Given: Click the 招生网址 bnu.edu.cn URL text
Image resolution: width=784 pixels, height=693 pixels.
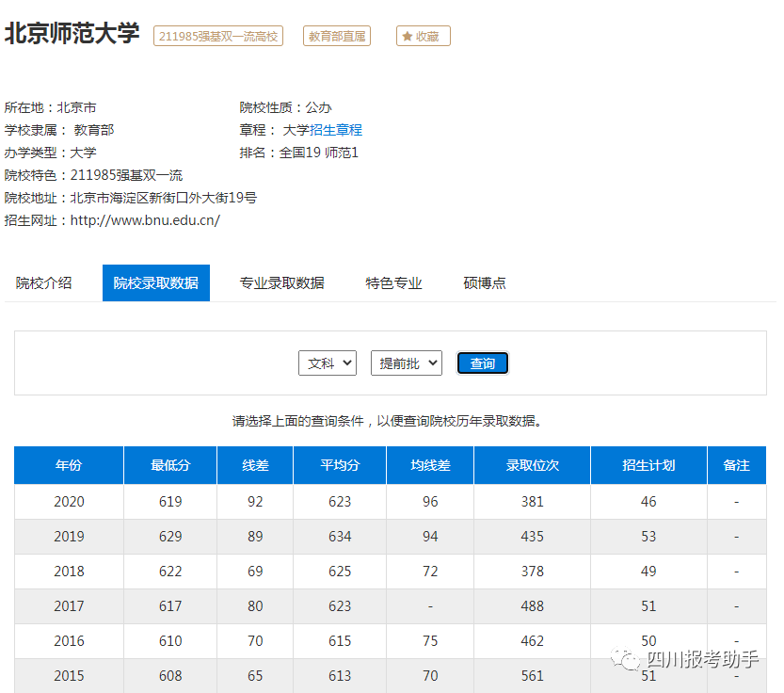Looking at the screenshot, I should point(145,220).
